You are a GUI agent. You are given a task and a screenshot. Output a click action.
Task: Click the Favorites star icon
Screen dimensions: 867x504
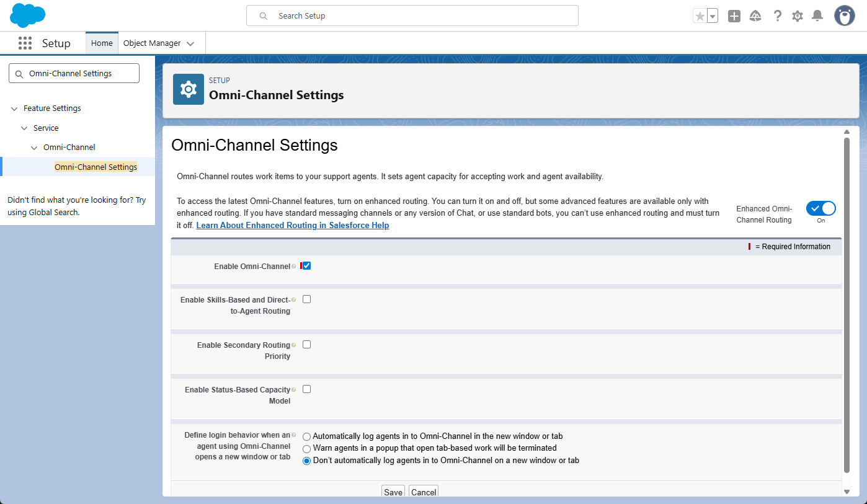[x=700, y=16]
